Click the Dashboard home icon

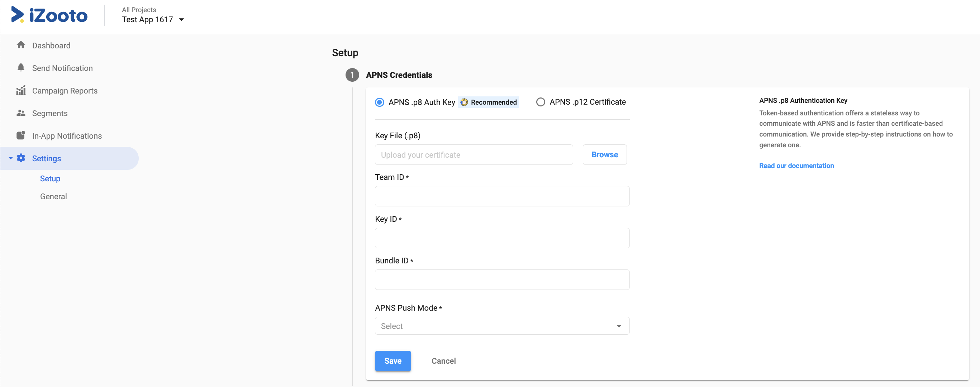click(x=21, y=45)
